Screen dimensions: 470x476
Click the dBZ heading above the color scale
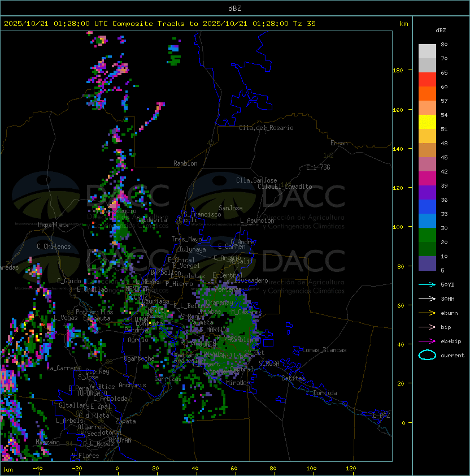441,31
